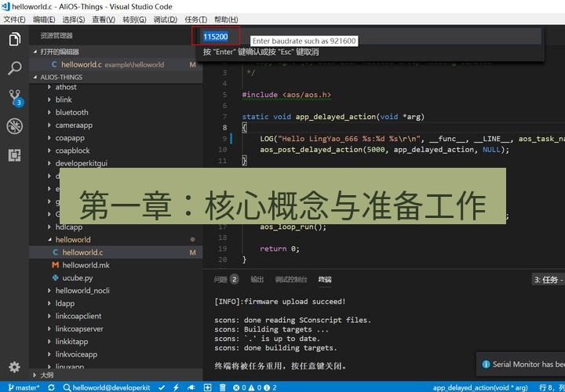Expand the ldapp folder
This screenshot has height=392, width=565.
click(64, 303)
